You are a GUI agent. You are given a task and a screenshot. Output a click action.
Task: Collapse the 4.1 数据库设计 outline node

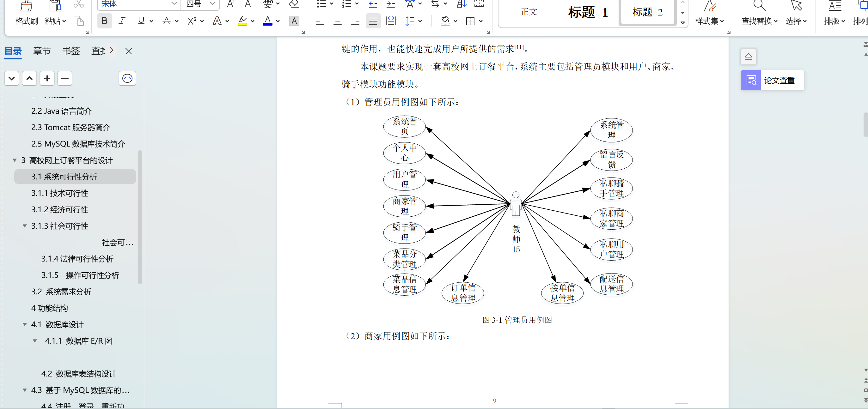pyautogui.click(x=25, y=324)
